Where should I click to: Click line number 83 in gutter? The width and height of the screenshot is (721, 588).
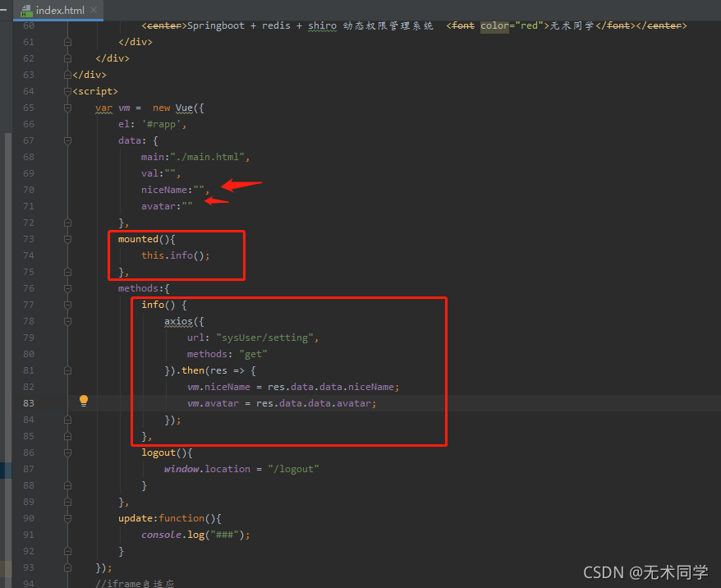(29, 403)
